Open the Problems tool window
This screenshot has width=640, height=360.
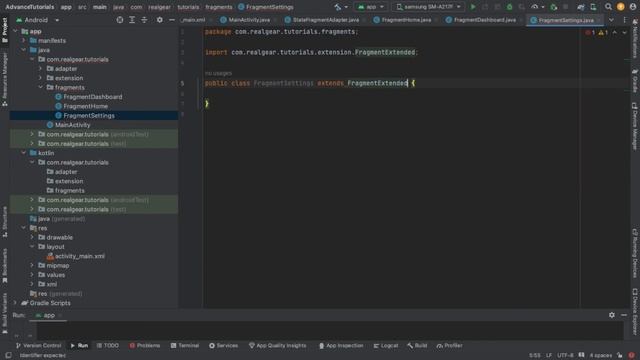pos(145,346)
